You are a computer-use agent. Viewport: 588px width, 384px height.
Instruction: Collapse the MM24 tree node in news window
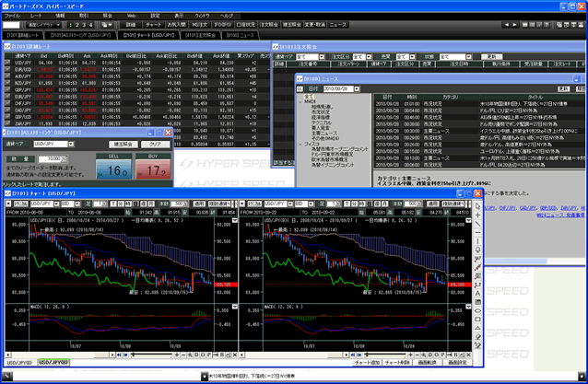(300, 101)
